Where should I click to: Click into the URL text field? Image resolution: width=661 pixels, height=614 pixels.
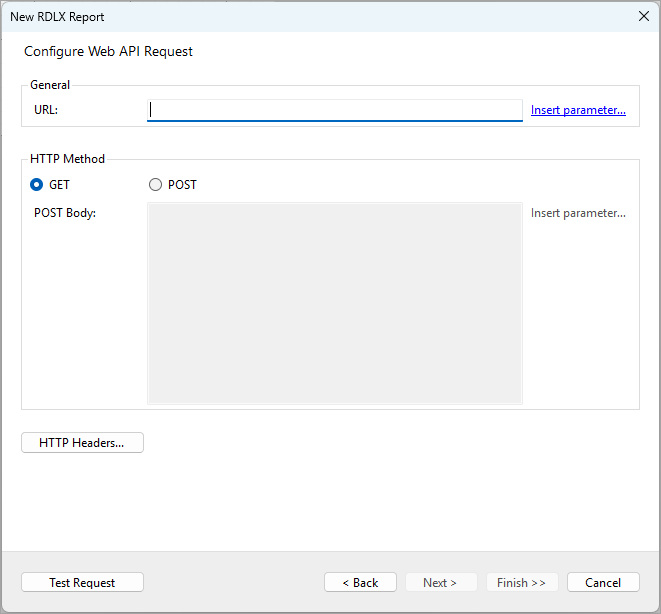coord(335,110)
